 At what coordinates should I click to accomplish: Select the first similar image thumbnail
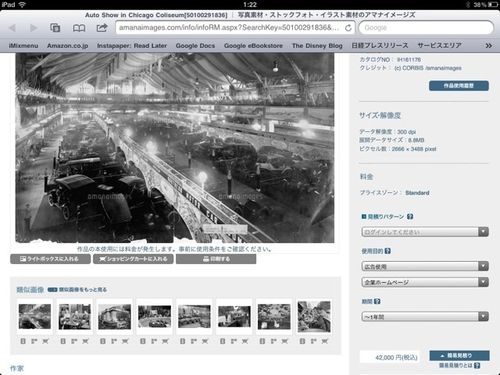click(x=35, y=317)
